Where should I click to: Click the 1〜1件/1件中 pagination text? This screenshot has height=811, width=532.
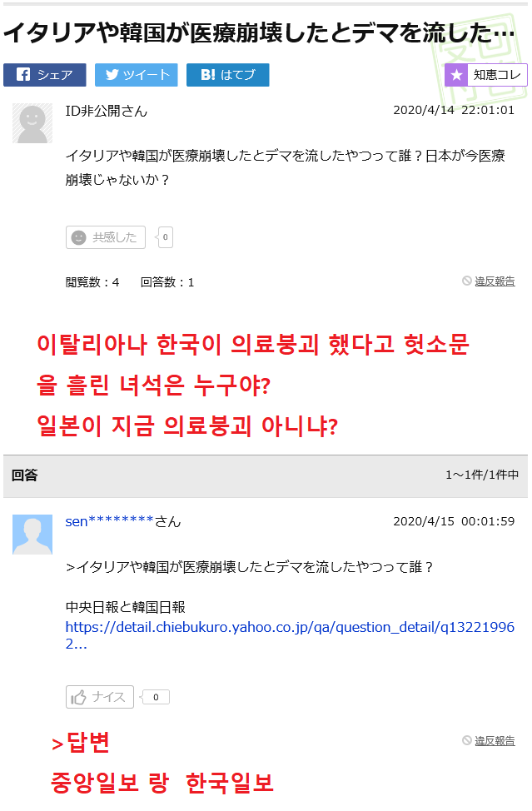click(482, 475)
